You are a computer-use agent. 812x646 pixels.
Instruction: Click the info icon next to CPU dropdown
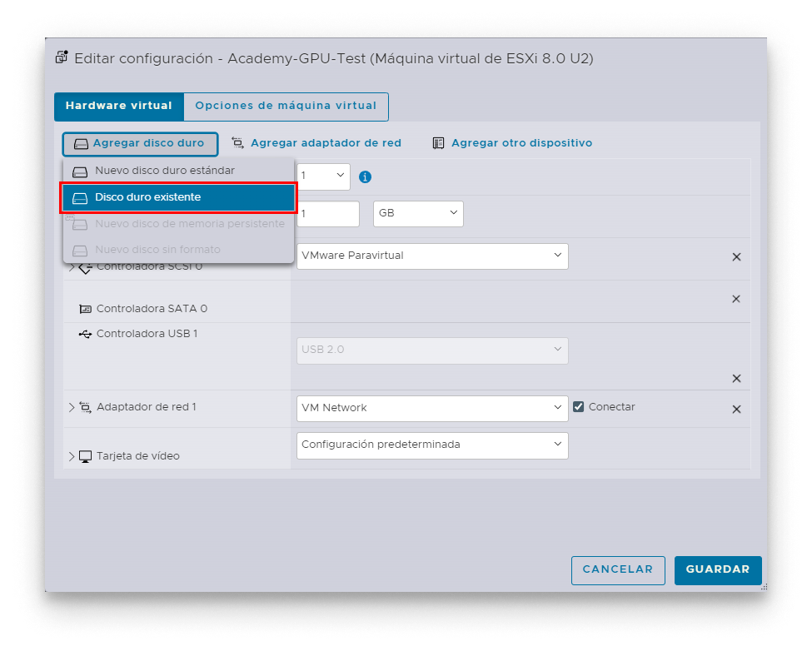click(365, 176)
